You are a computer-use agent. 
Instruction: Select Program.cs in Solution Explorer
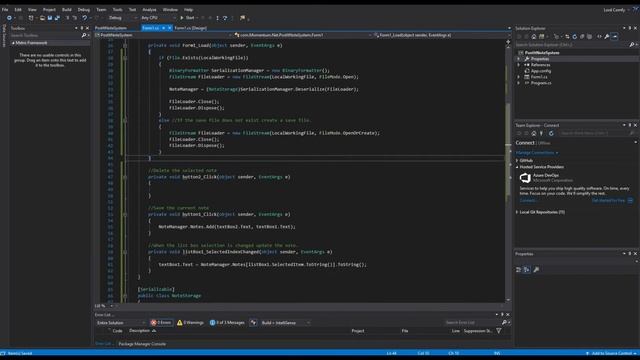541,83
